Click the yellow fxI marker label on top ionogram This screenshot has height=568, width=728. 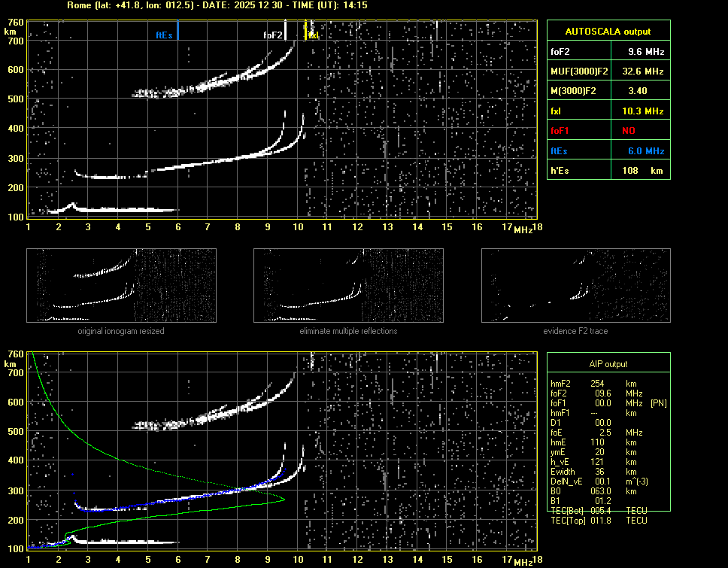click(311, 35)
